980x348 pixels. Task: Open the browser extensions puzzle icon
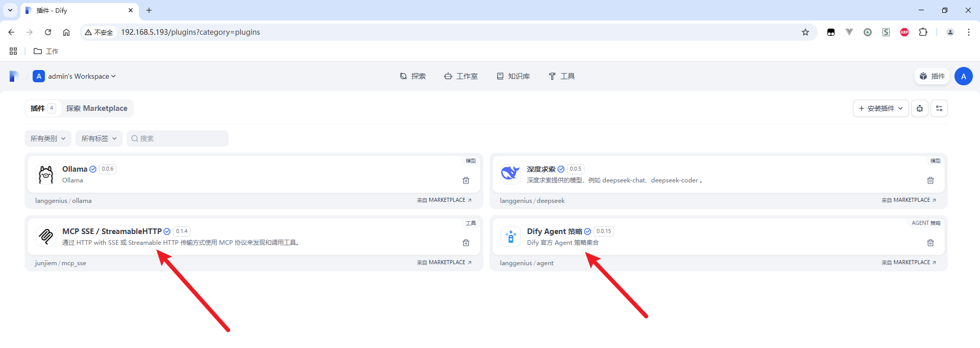point(923,32)
